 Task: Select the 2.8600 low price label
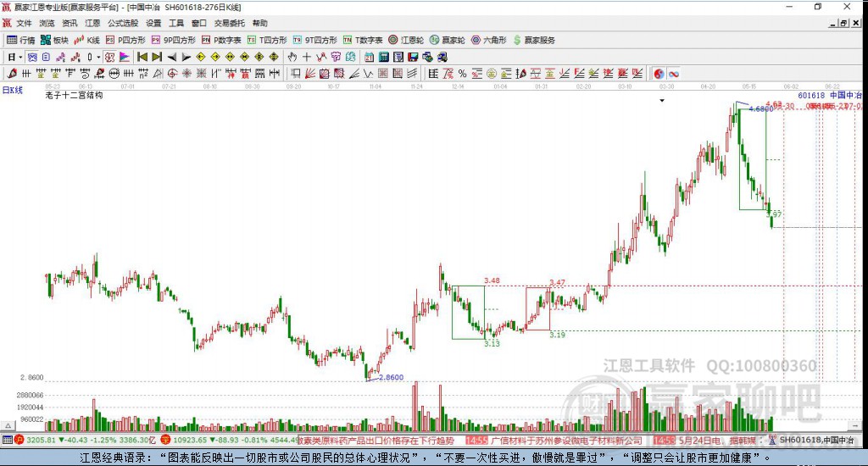[391, 377]
